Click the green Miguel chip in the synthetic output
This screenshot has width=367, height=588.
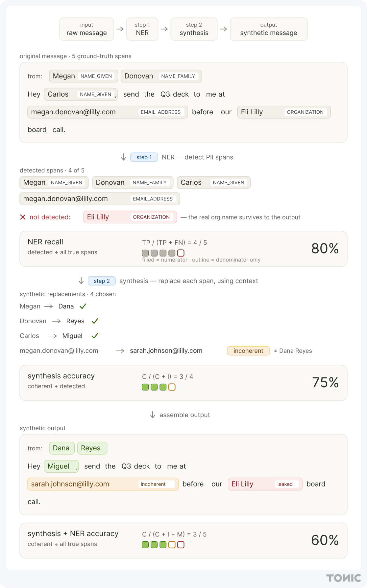pos(61,466)
